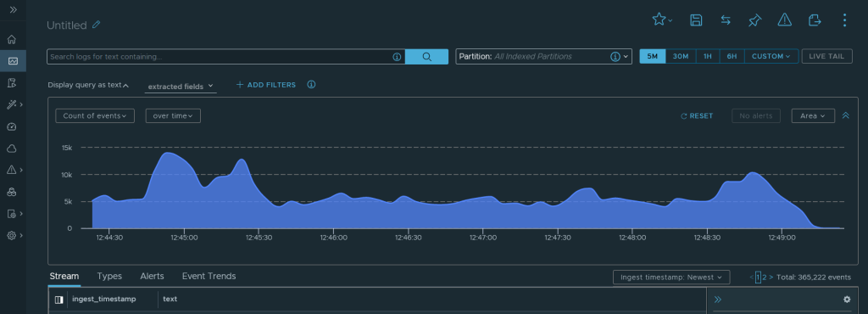Click the pin to dashboard icon

point(754,20)
